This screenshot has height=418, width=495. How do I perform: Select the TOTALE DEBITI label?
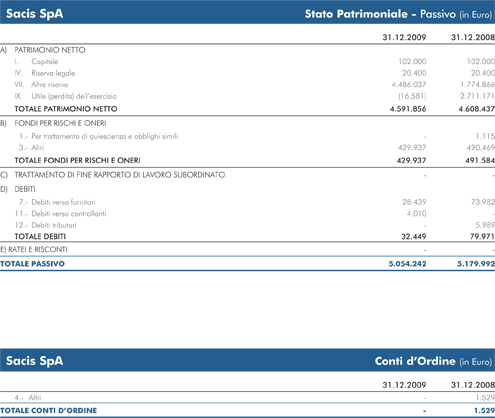coord(40,237)
